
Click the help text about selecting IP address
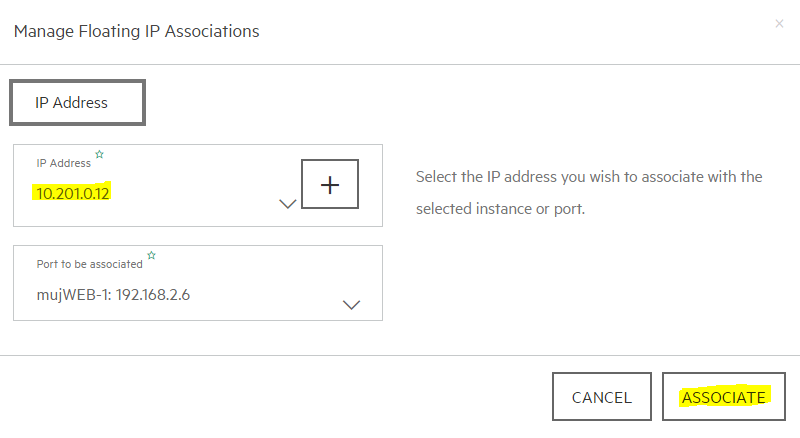(x=589, y=192)
